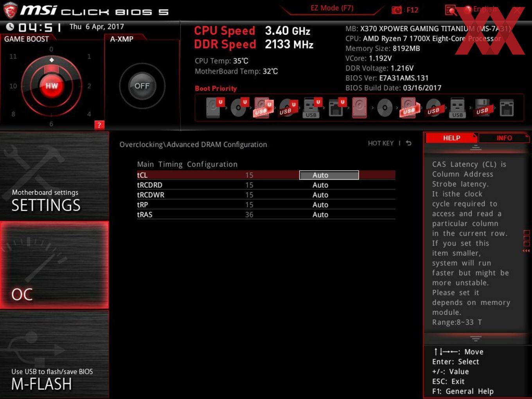Select the tRCDRD timing row label
The height and width of the screenshot is (399, 532).
tap(149, 185)
